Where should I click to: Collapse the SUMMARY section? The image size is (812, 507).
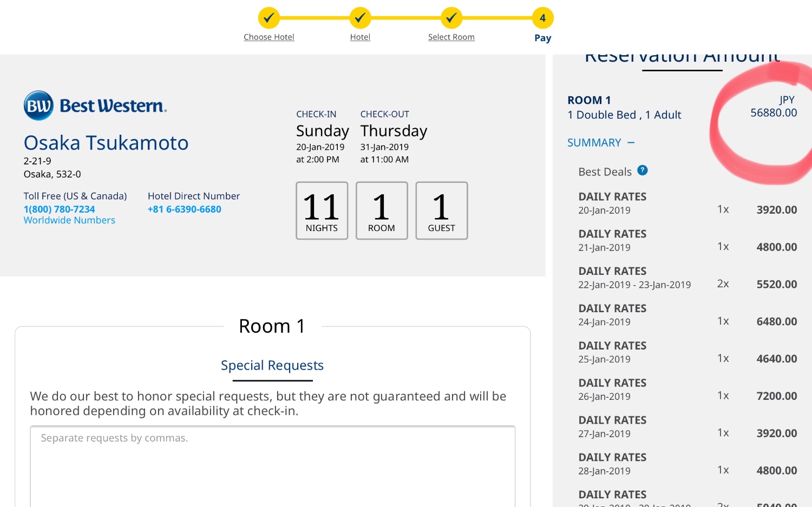(x=601, y=143)
